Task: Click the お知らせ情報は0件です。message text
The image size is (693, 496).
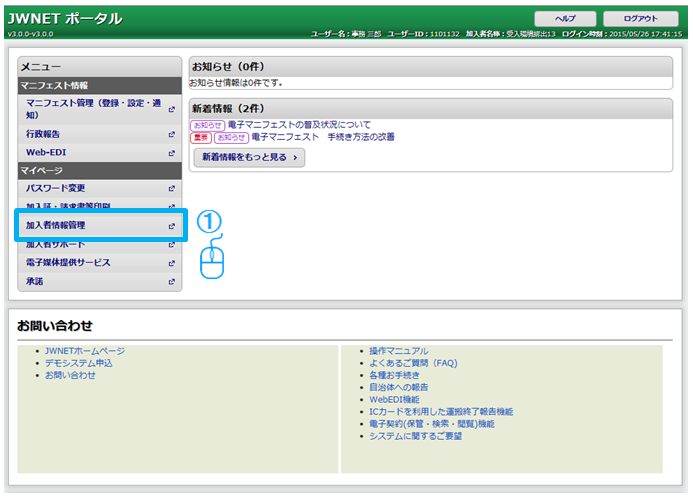Action: point(236,83)
